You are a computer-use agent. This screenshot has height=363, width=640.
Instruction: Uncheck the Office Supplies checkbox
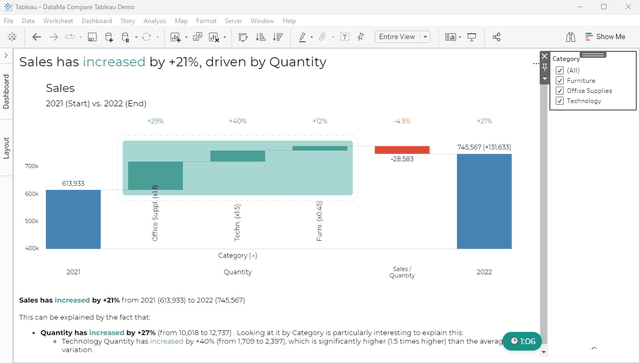point(560,91)
